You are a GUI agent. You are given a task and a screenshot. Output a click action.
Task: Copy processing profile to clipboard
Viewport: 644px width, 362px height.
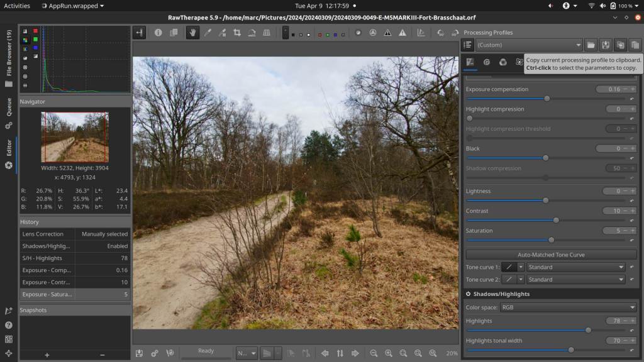tap(620, 45)
